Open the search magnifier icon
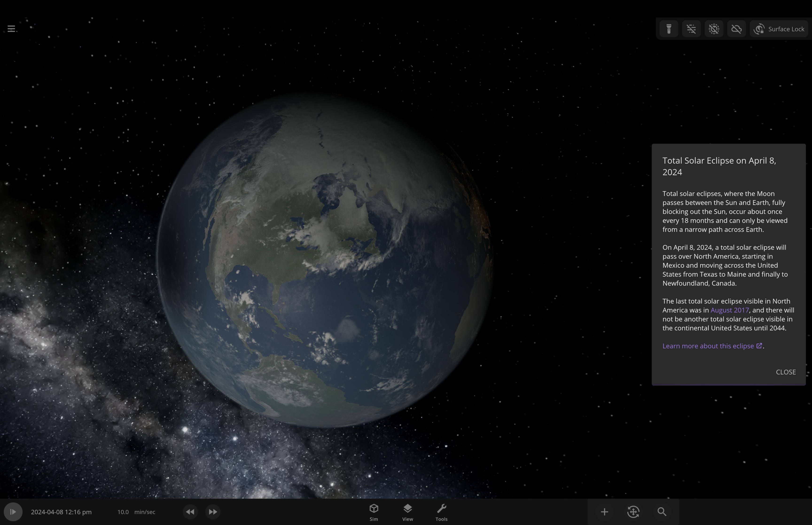This screenshot has height=525, width=812. pyautogui.click(x=662, y=512)
